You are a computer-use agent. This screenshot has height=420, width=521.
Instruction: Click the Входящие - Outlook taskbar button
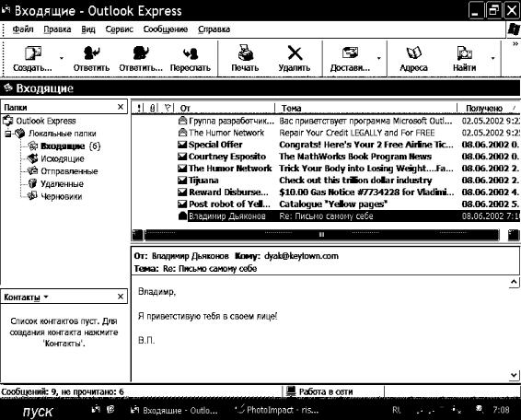pos(174,411)
